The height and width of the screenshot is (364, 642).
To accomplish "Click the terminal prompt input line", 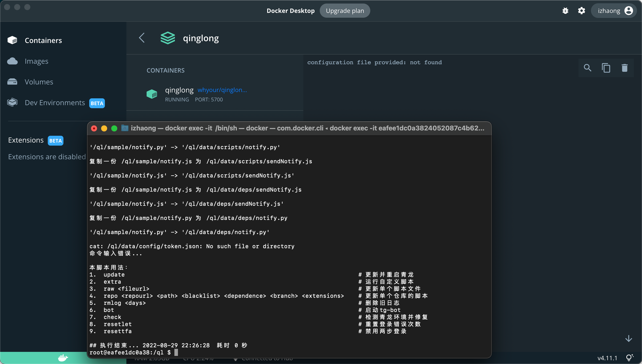I will click(x=176, y=352).
